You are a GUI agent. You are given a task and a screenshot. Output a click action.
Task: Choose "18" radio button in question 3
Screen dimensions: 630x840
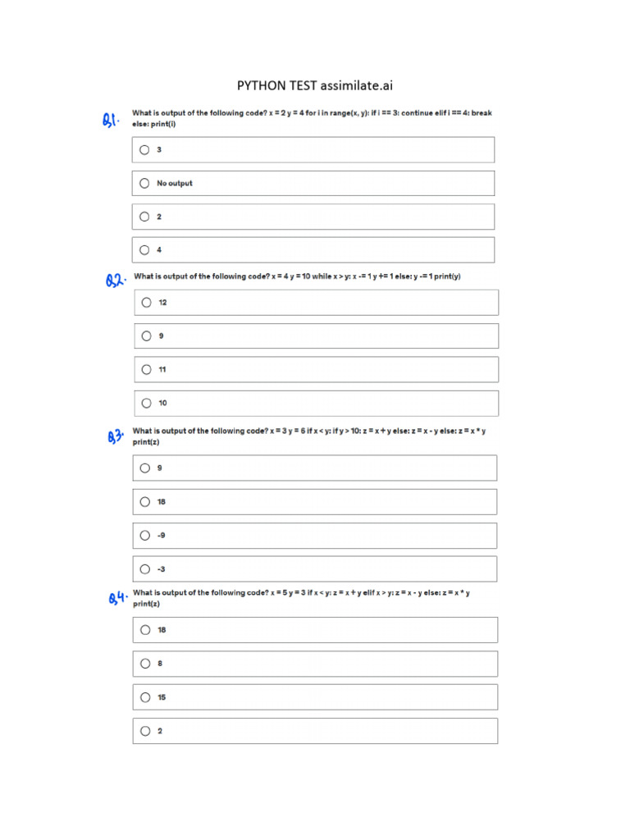coord(145,502)
